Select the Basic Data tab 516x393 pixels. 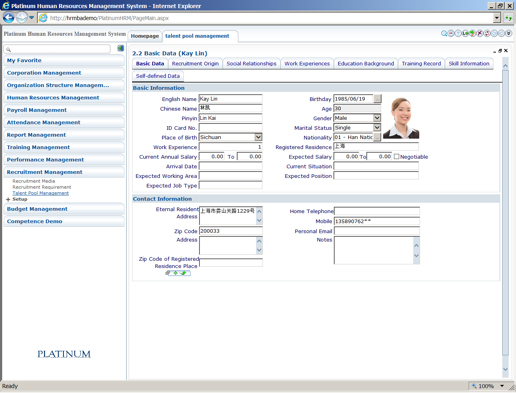coord(150,63)
